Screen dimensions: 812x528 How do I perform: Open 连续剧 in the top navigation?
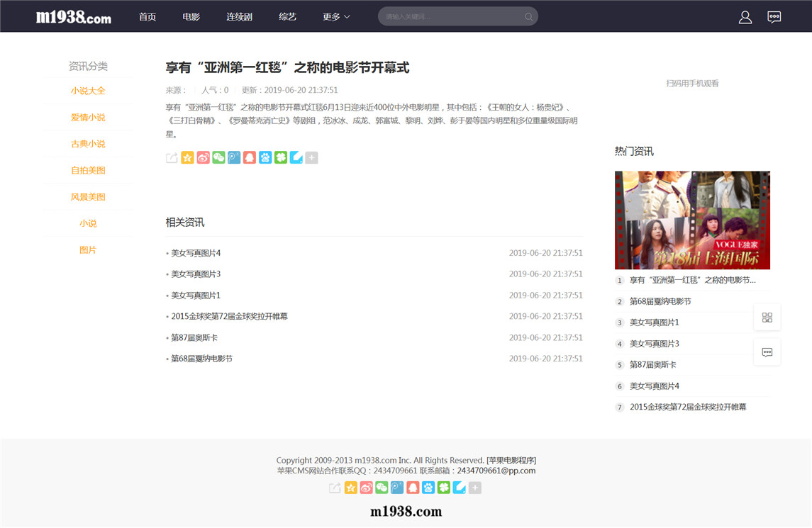[x=239, y=17]
